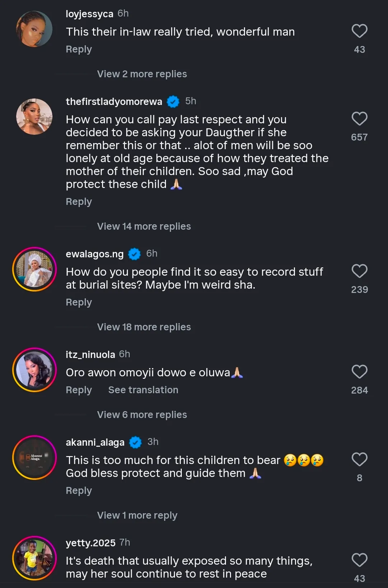See translation of itz_ninuola's comment
The width and height of the screenshot is (388, 588).
pyautogui.click(x=143, y=390)
